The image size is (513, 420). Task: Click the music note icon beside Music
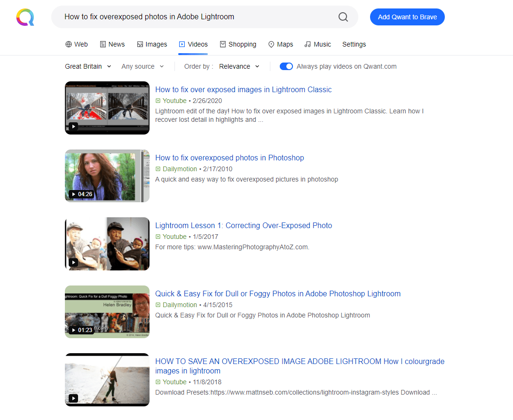pos(308,44)
